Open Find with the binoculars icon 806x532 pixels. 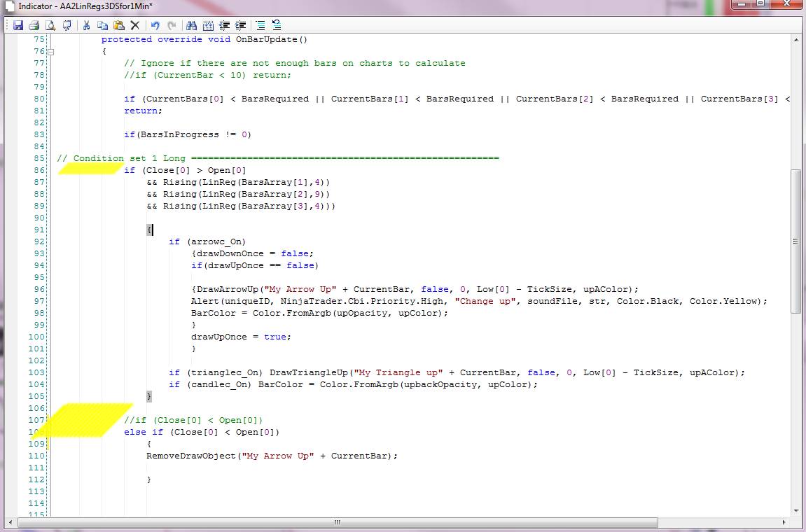click(x=192, y=25)
